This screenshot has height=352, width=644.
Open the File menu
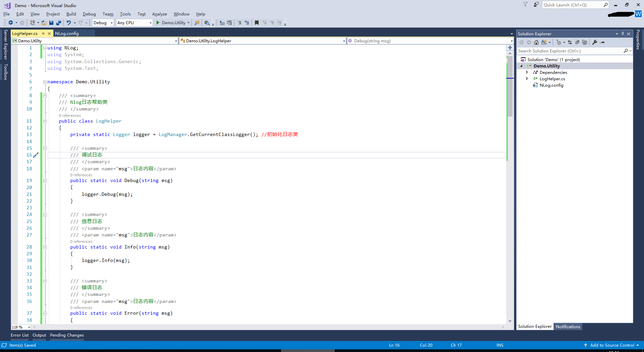click(x=6, y=14)
